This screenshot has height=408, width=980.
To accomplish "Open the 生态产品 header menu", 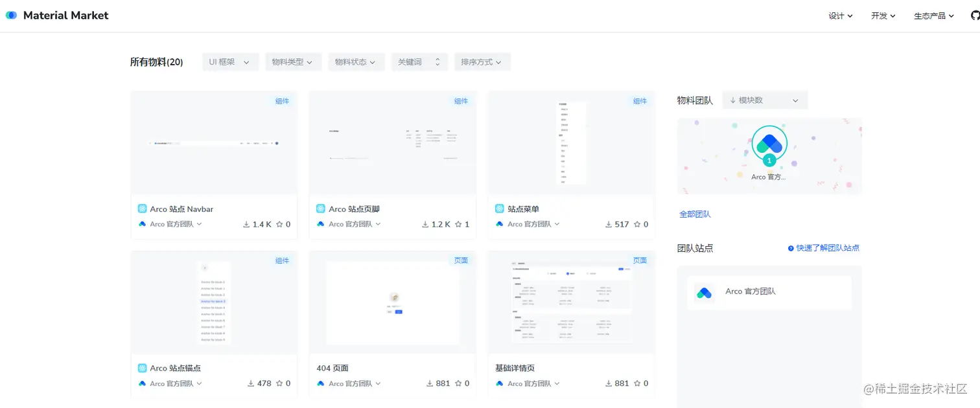I will (934, 16).
